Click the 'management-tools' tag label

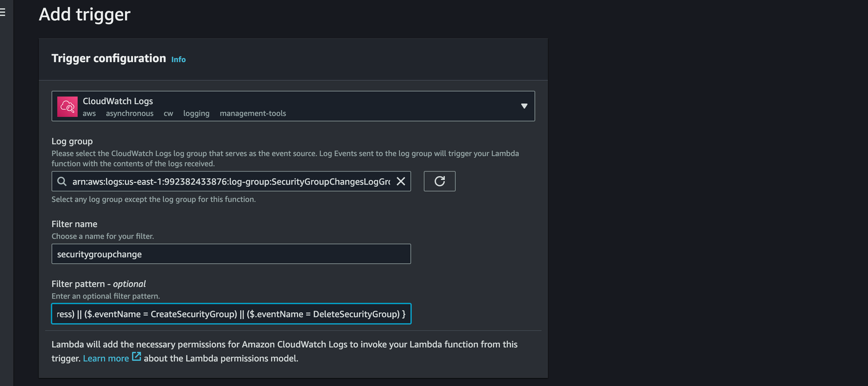click(253, 113)
